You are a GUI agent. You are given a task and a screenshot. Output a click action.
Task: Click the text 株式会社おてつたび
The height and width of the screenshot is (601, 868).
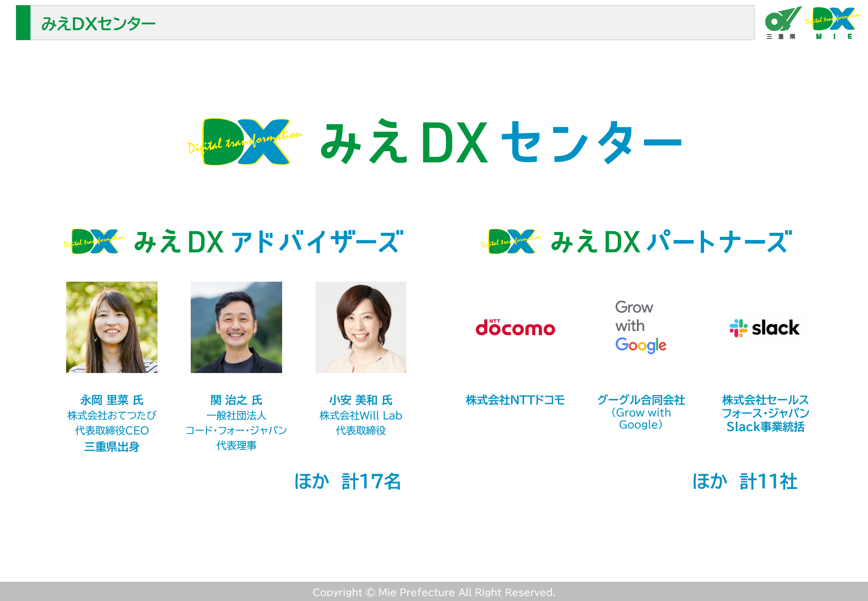tap(112, 415)
